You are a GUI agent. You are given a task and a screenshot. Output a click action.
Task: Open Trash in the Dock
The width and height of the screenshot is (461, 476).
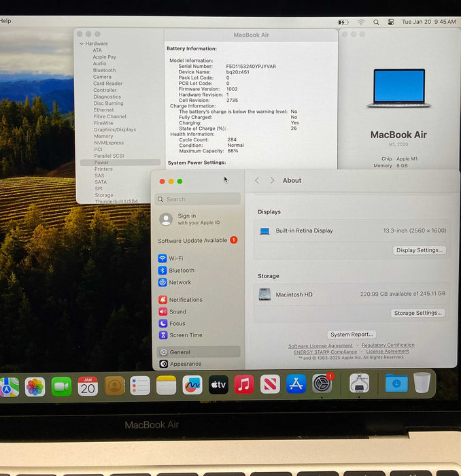[422, 382]
